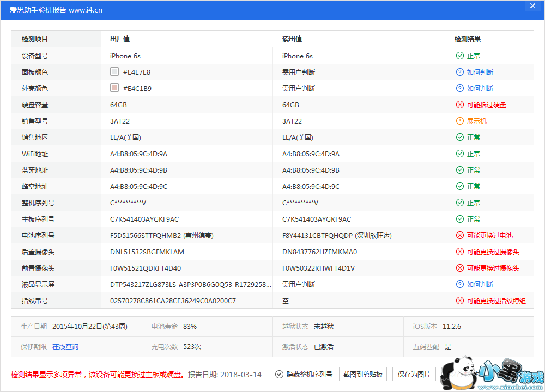The height and width of the screenshot is (392, 545).
Task: Click the question icon in the 外壳颜色 row
Action: pos(460,88)
